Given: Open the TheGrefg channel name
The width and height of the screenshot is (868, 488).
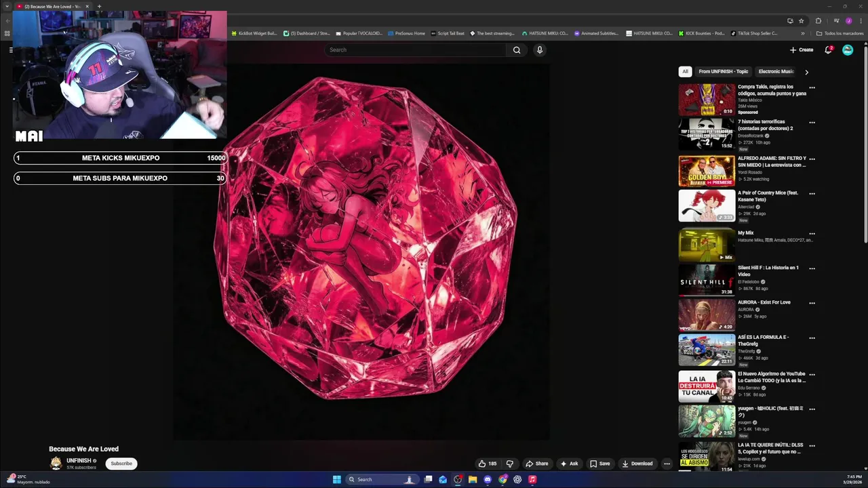Looking at the screenshot, I should pos(746,351).
